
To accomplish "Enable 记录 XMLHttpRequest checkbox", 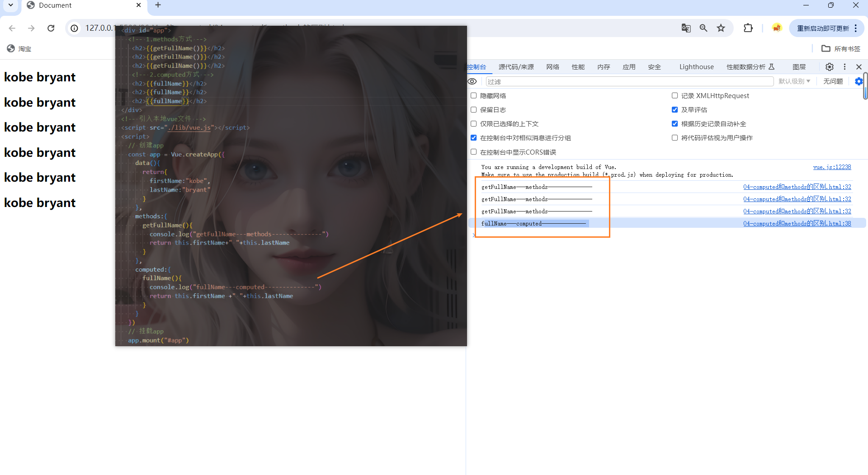I will 675,96.
